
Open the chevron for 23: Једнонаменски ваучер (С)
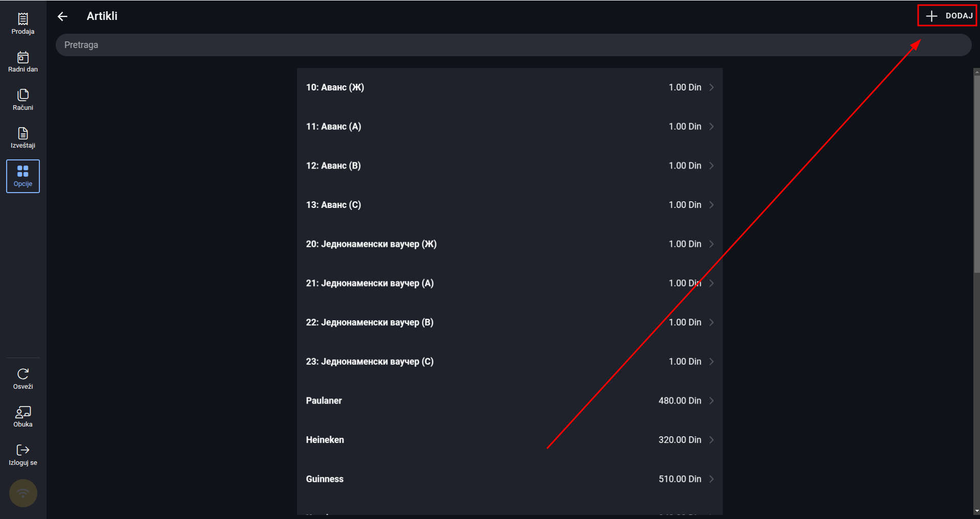[x=711, y=362]
